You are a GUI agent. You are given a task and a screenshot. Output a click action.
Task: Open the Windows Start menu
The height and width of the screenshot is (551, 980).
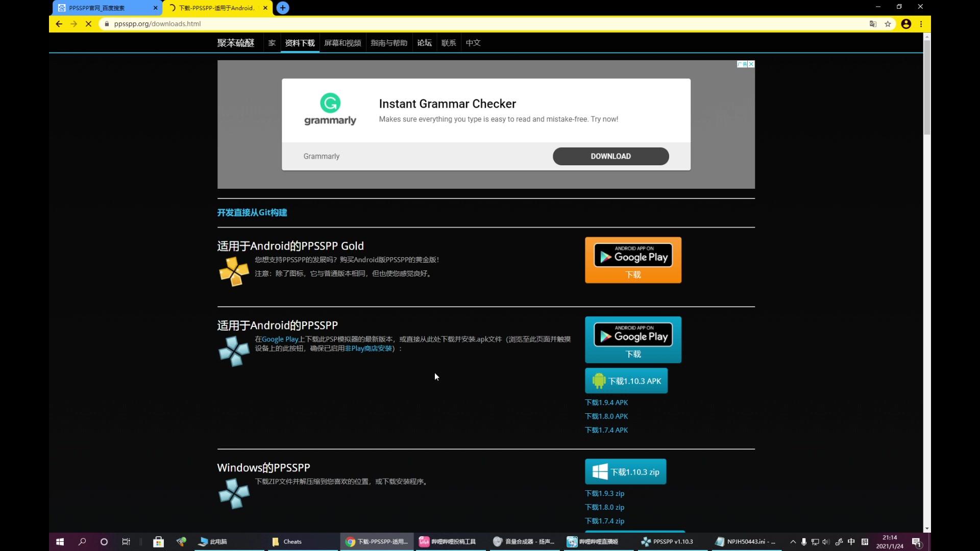click(60, 542)
